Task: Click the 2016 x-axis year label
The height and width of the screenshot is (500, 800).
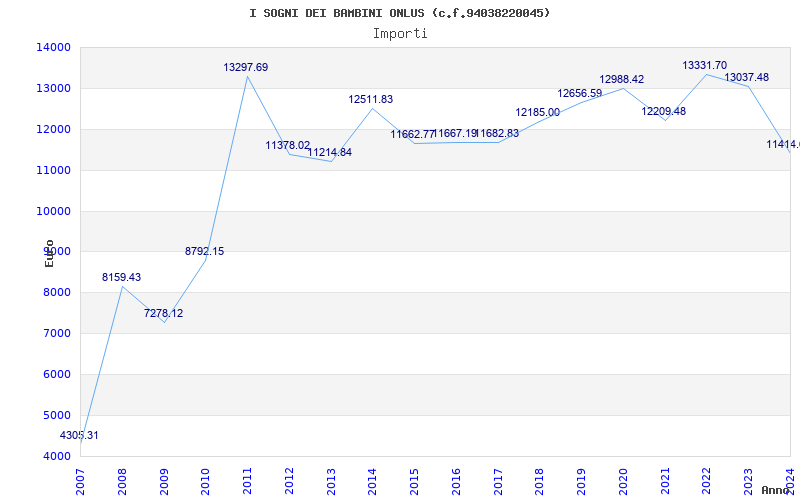Action: 457,482
